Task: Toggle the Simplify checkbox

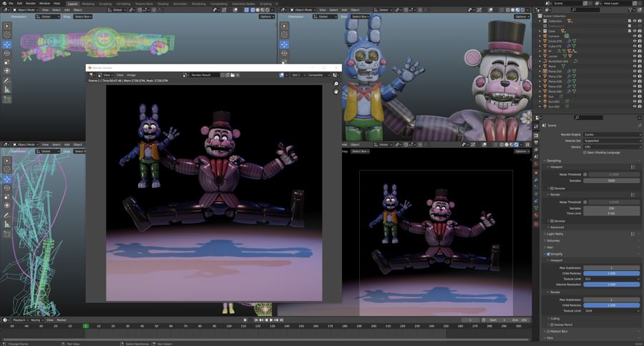Action: tap(548, 254)
